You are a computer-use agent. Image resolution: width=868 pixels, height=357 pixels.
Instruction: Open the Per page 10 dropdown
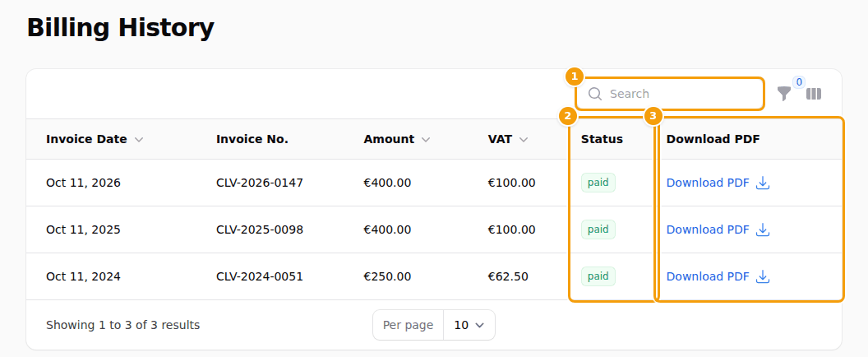tap(469, 325)
